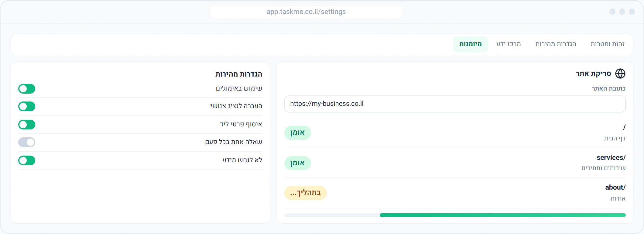Click the אודות description text
Viewport: 644px width, 234px height.
(x=618, y=199)
